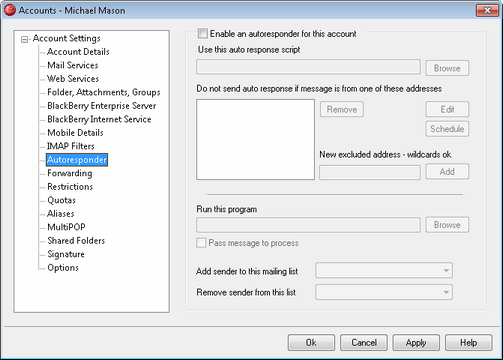
Task: Click the MDaemon app icon in title bar
Action: (9, 10)
